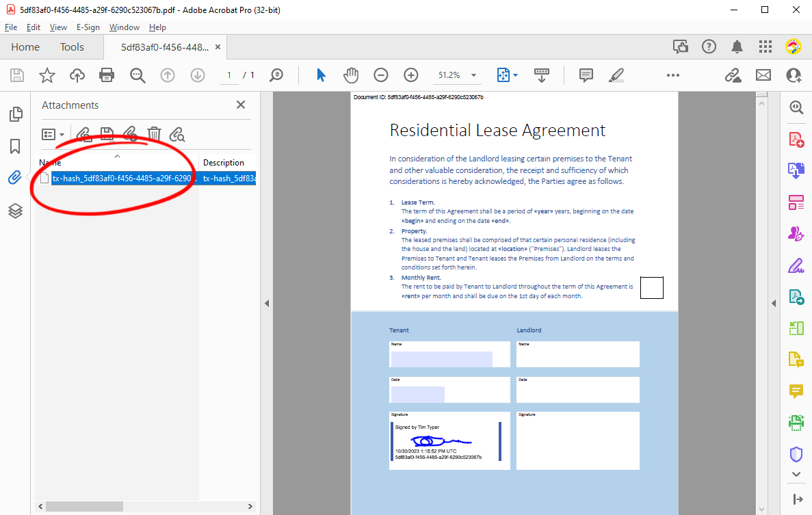Open Page Thumbnails panel icon

tap(16, 114)
